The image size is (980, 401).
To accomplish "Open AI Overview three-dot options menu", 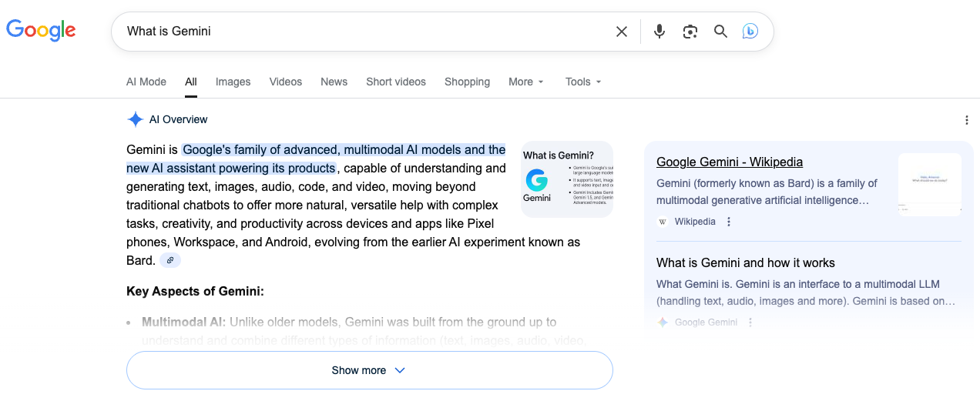I will [966, 120].
